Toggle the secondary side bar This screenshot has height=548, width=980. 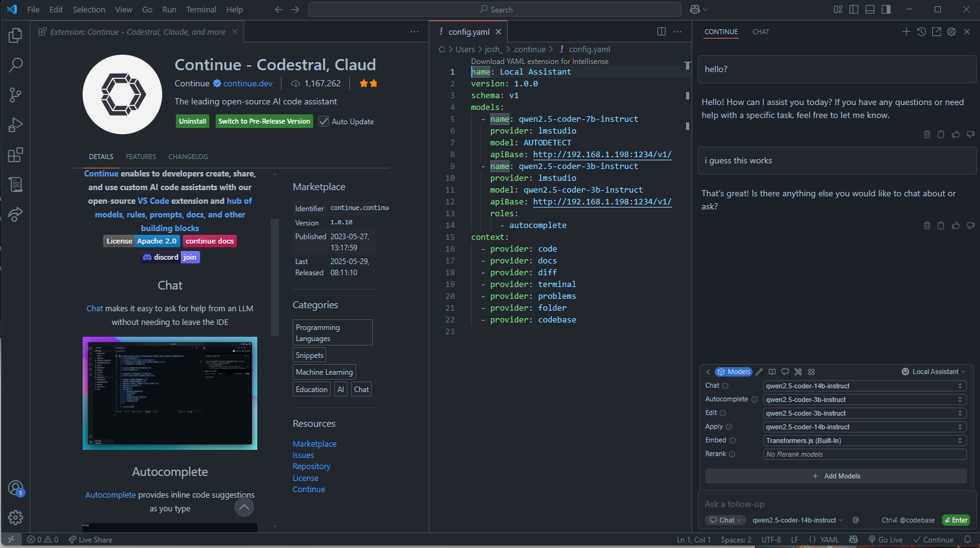pyautogui.click(x=886, y=9)
